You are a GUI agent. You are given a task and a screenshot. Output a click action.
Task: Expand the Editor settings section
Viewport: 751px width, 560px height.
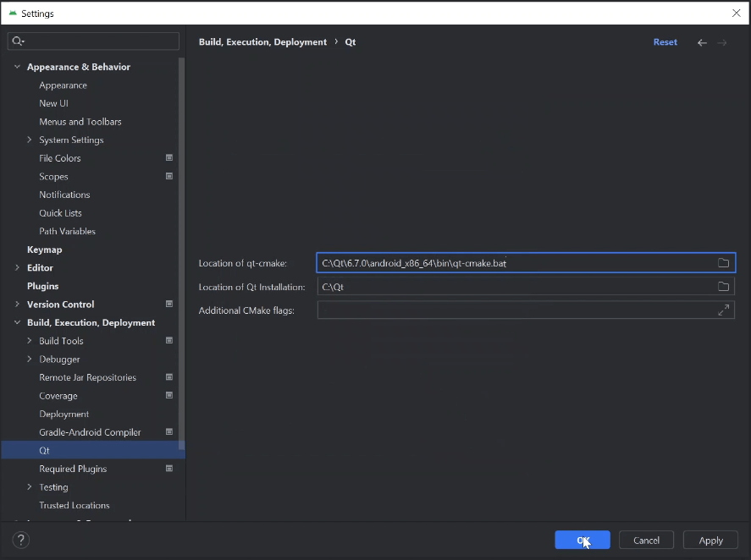click(x=17, y=268)
